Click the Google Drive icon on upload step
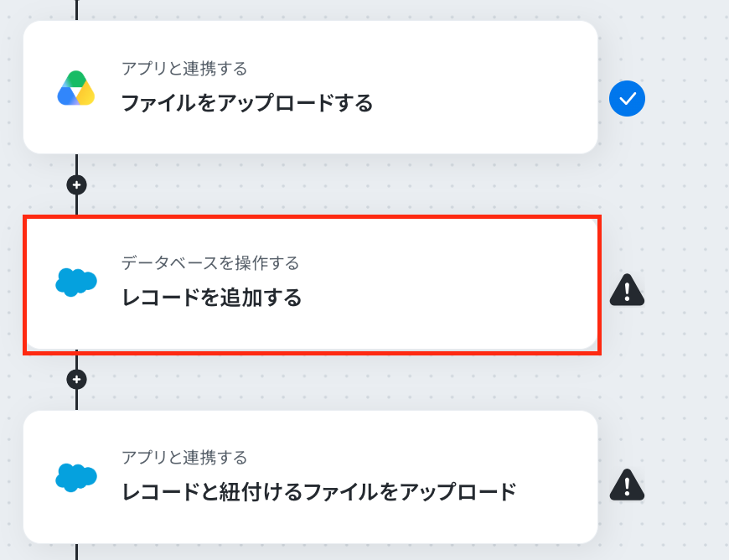The width and height of the screenshot is (729, 560). click(x=75, y=88)
